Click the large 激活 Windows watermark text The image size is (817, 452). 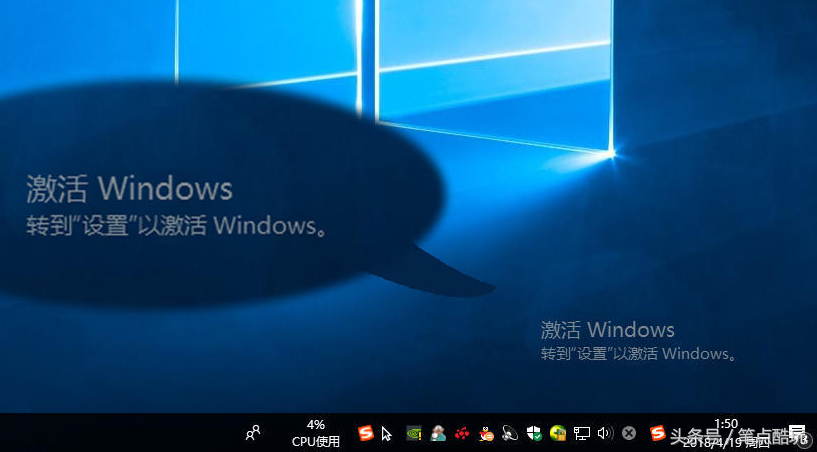[x=129, y=188]
